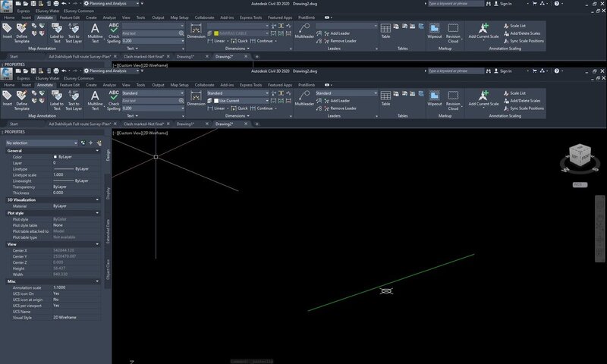Toggle PICKADD value in Properties palette

[x=83, y=142]
